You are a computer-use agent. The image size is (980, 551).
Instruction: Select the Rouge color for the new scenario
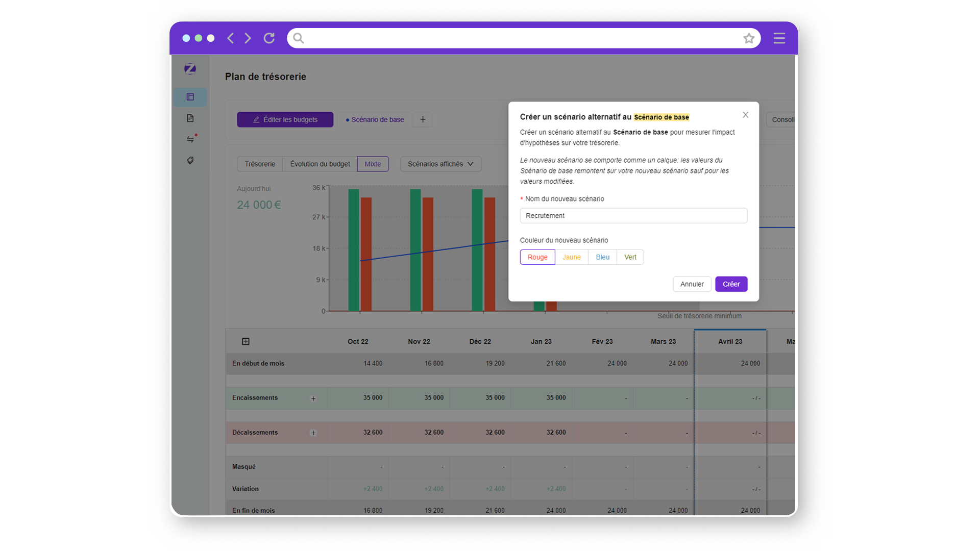pyautogui.click(x=537, y=257)
